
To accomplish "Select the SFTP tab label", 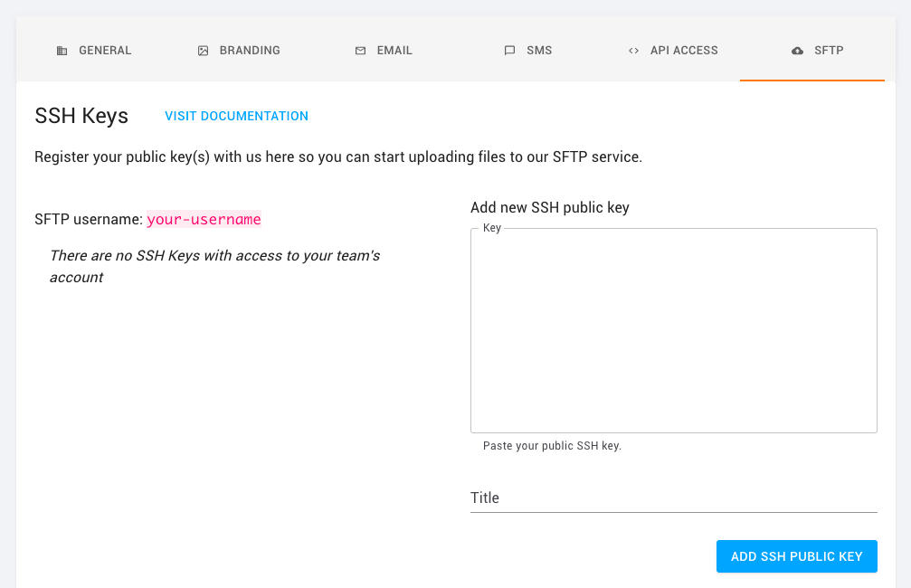I will [x=829, y=51].
